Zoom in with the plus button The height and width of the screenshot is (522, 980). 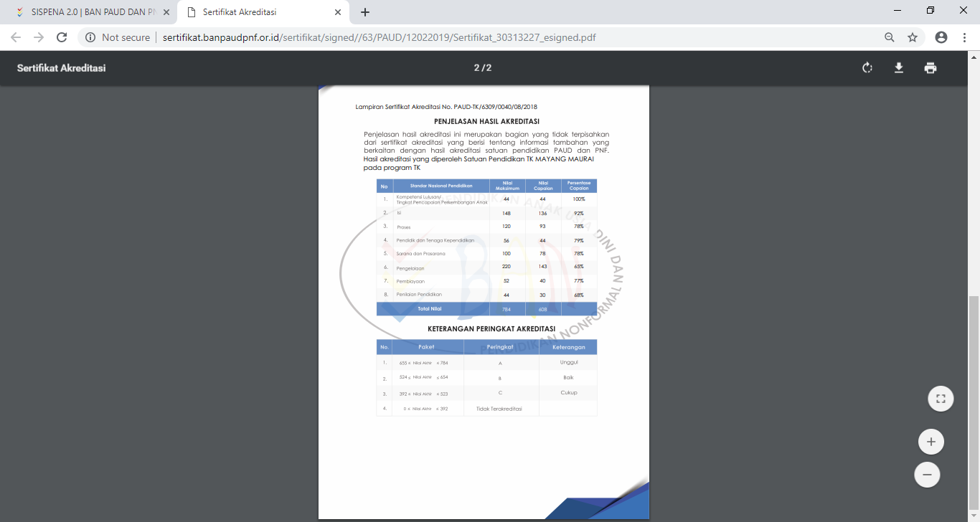pyautogui.click(x=930, y=442)
